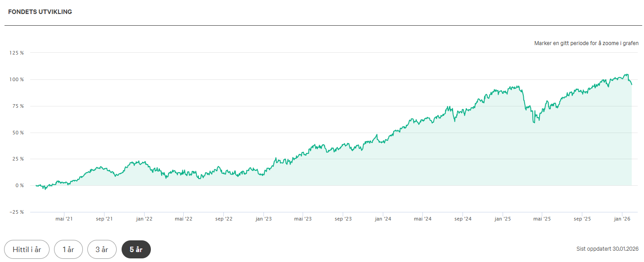Switch chart to the '1 år' period
Screen dimensions: 644x262
68,249
